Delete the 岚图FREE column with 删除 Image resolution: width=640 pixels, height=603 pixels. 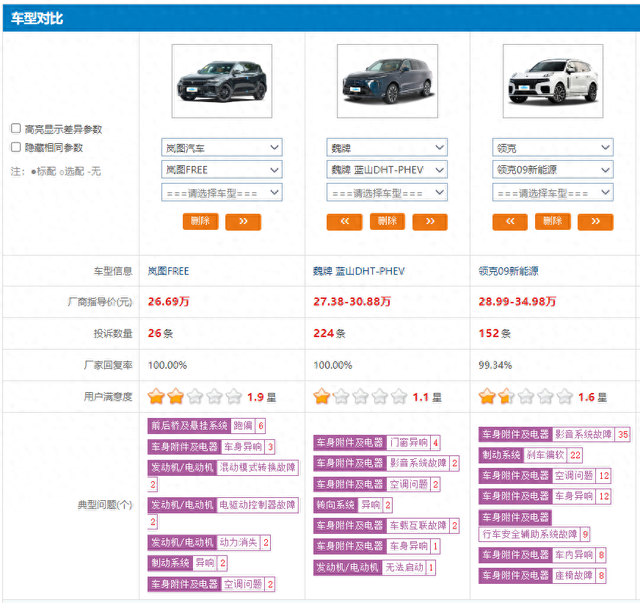pos(200,222)
